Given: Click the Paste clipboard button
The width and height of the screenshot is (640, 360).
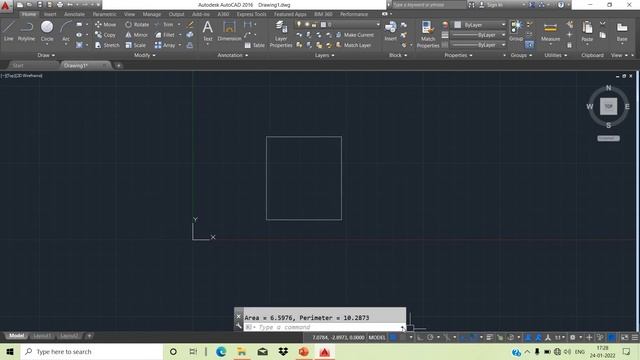Looking at the screenshot, I should click(587, 32).
